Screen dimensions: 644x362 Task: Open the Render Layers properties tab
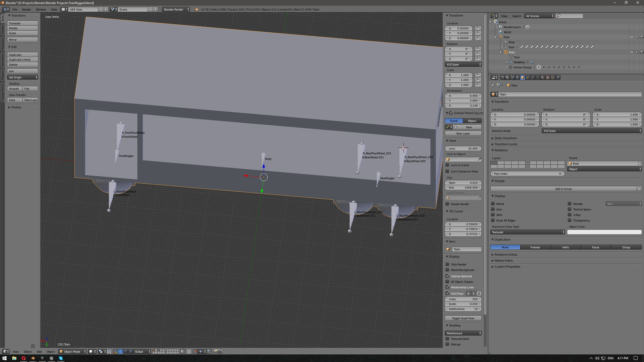tap(507, 77)
